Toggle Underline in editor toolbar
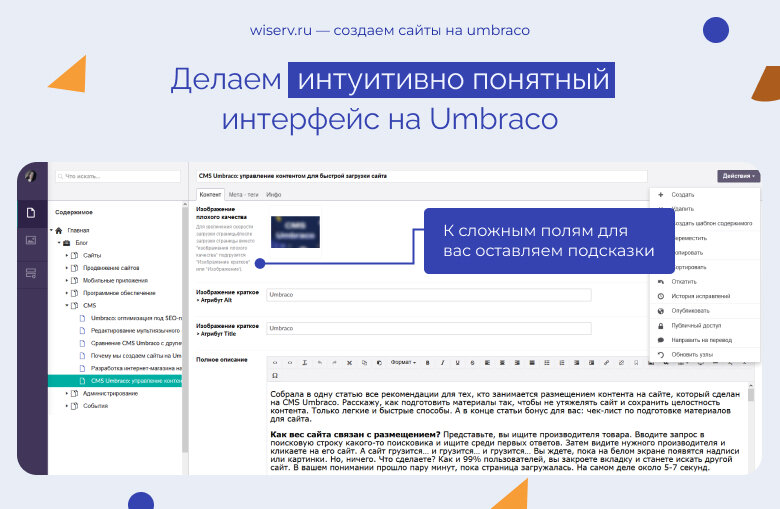The width and height of the screenshot is (780, 509). coord(457,363)
